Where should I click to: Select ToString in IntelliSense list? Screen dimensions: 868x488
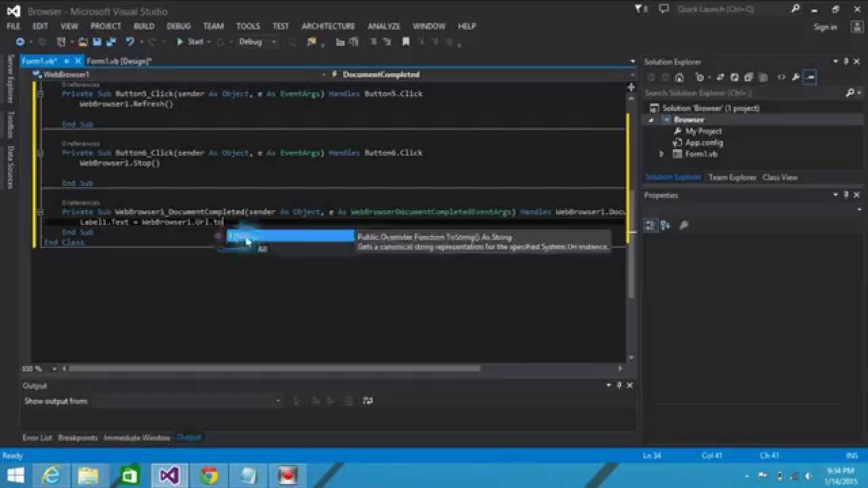[290, 237]
